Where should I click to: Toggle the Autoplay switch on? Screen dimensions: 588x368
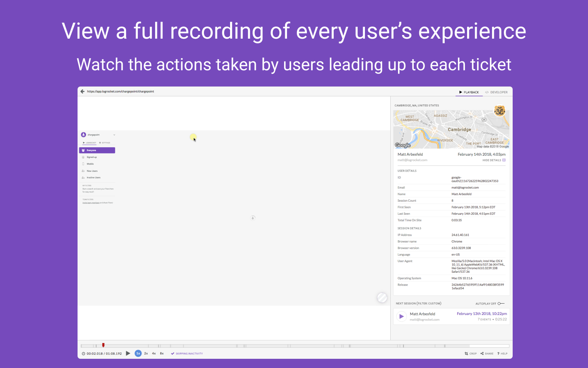(x=501, y=304)
